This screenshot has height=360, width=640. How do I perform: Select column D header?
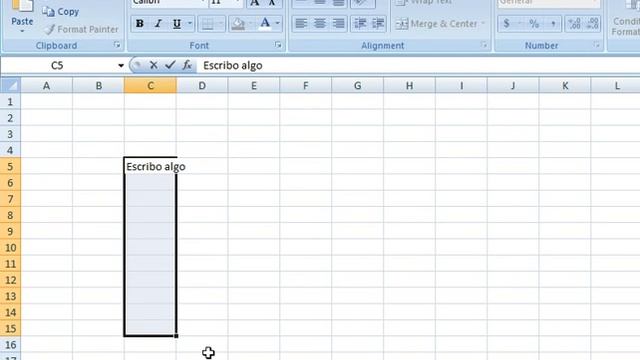click(x=202, y=86)
